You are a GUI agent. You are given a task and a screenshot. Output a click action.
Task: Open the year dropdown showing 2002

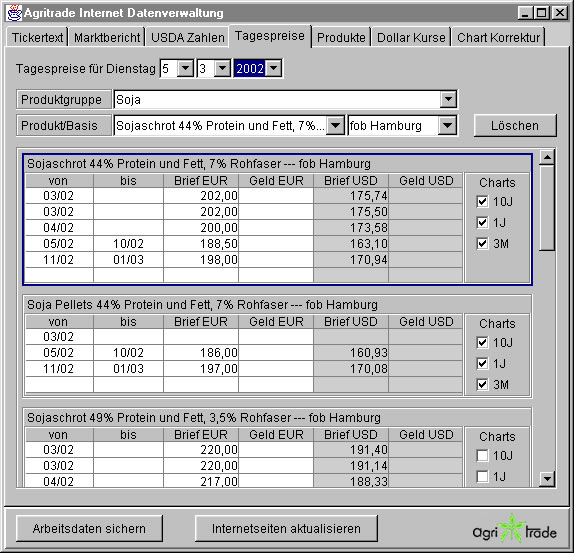pyautogui.click(x=274, y=68)
